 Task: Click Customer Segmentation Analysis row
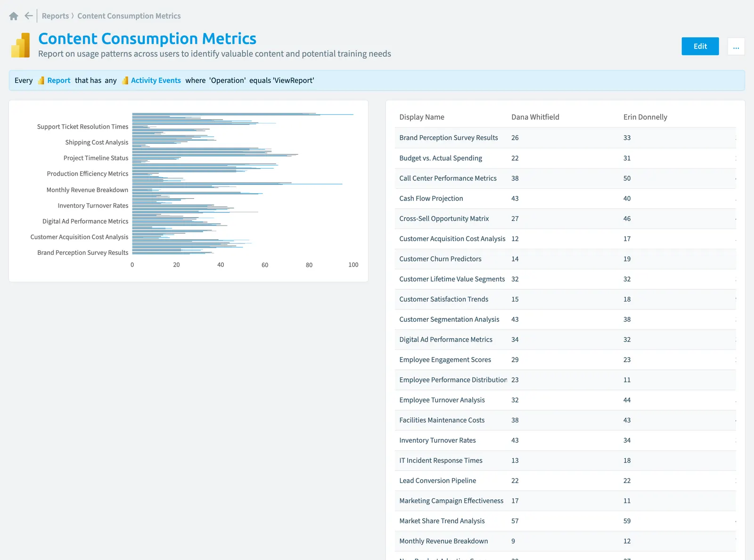pyautogui.click(x=565, y=319)
